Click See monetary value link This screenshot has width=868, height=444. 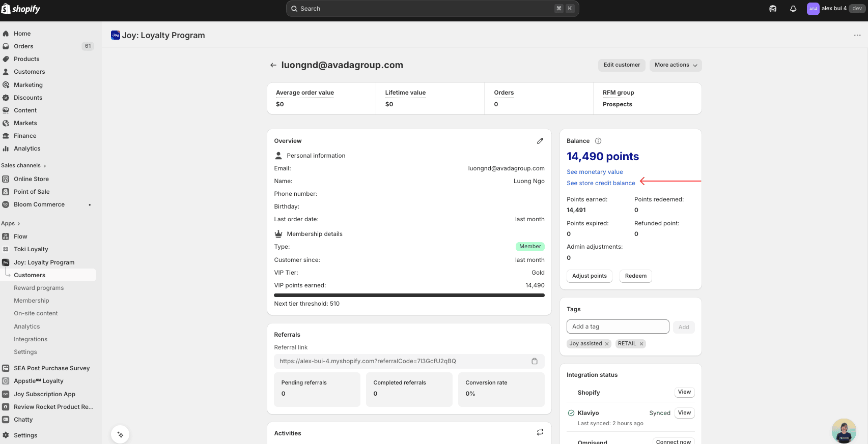coord(595,172)
